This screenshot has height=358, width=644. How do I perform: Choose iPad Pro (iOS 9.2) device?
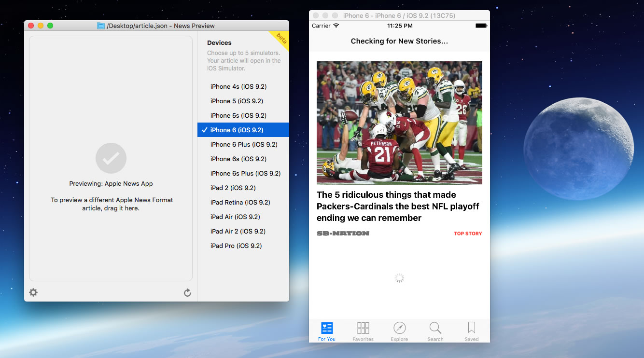tap(243, 246)
